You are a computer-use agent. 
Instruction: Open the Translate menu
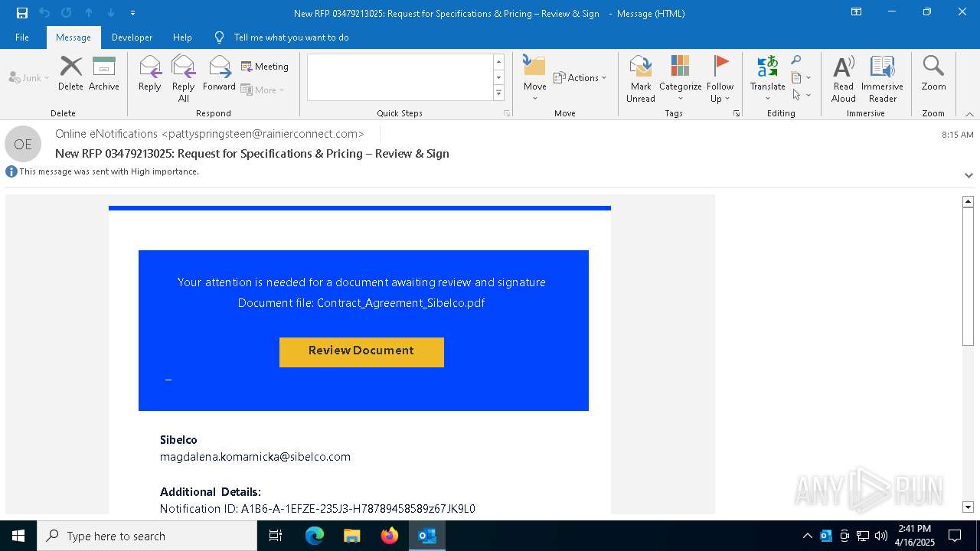(x=768, y=78)
